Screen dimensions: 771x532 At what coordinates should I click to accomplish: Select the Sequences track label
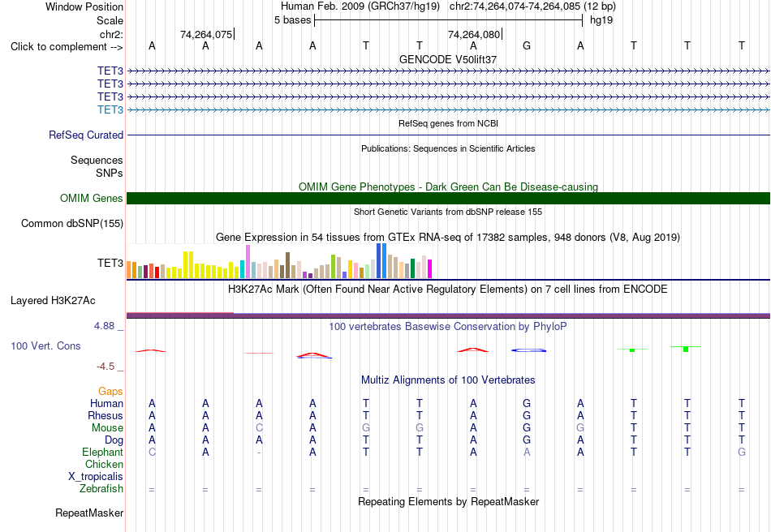[x=97, y=160]
